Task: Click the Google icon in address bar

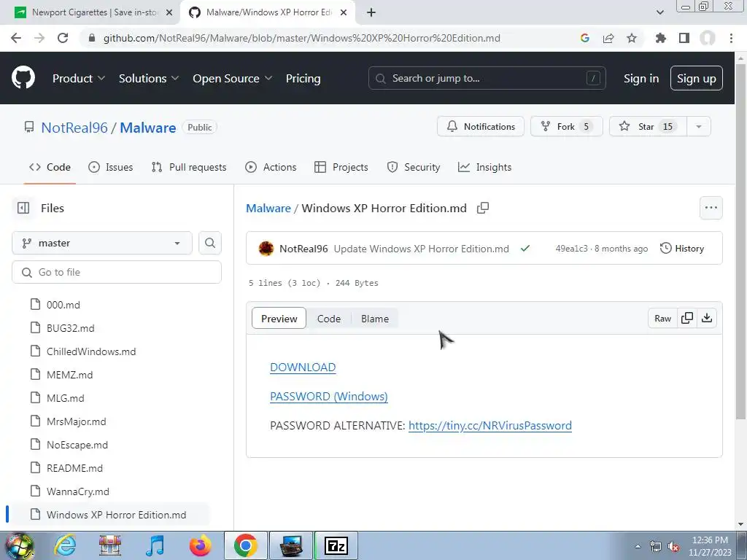Action: tap(585, 38)
